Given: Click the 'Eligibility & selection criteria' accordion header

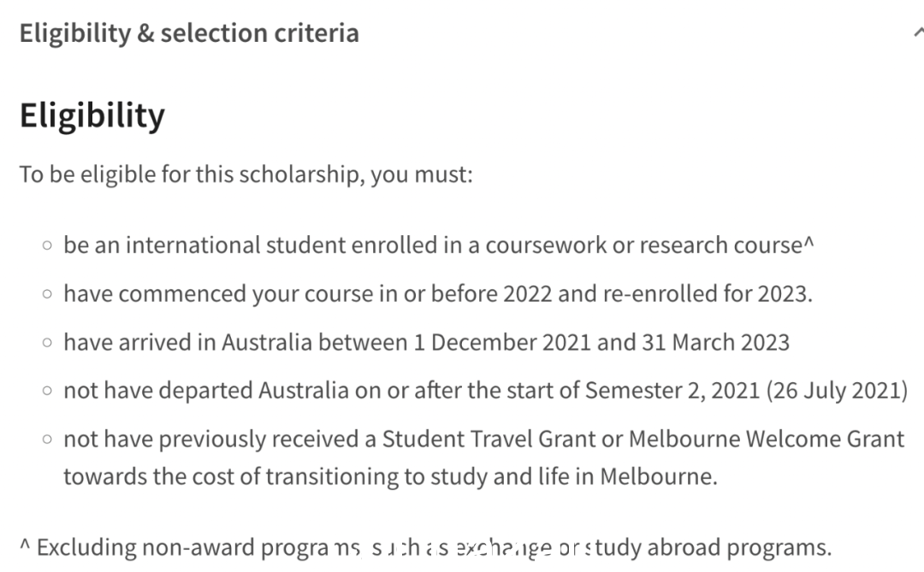Looking at the screenshot, I should click(x=189, y=33).
